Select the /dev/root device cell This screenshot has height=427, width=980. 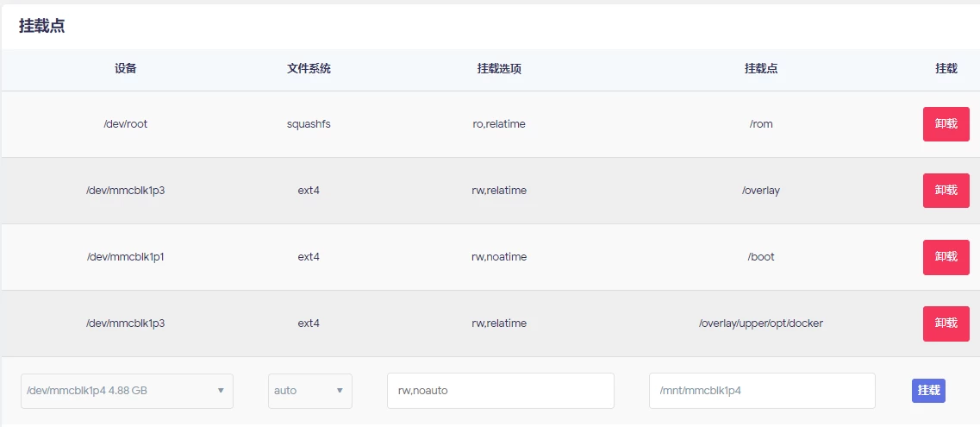pos(126,123)
